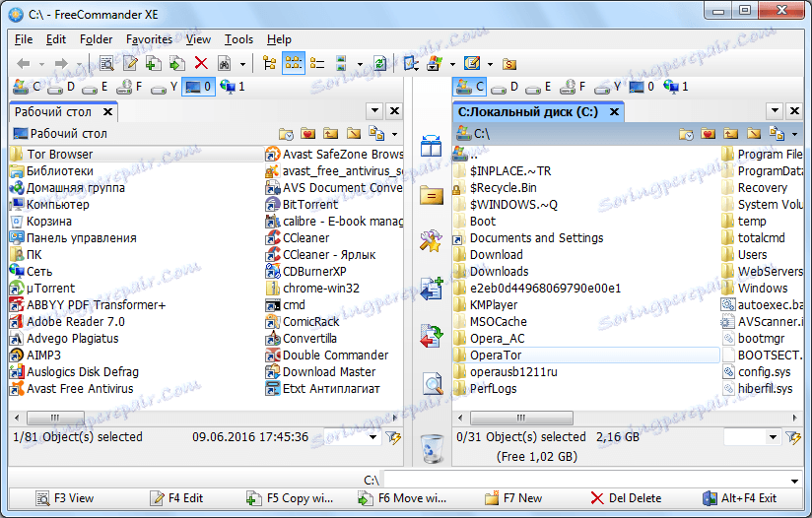Screen dimensions: 812x518
Task: Open the right panel tab list dropdown
Action: click(x=775, y=110)
